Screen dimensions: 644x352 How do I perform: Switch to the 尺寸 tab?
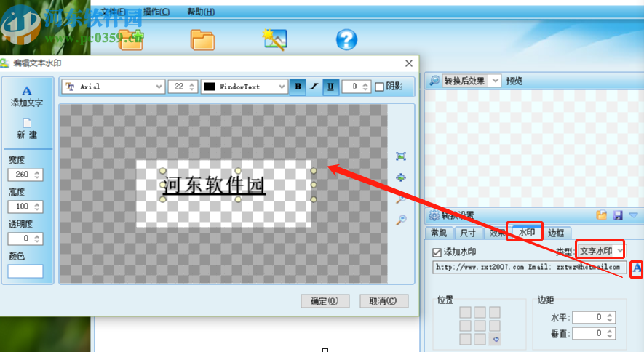point(467,233)
